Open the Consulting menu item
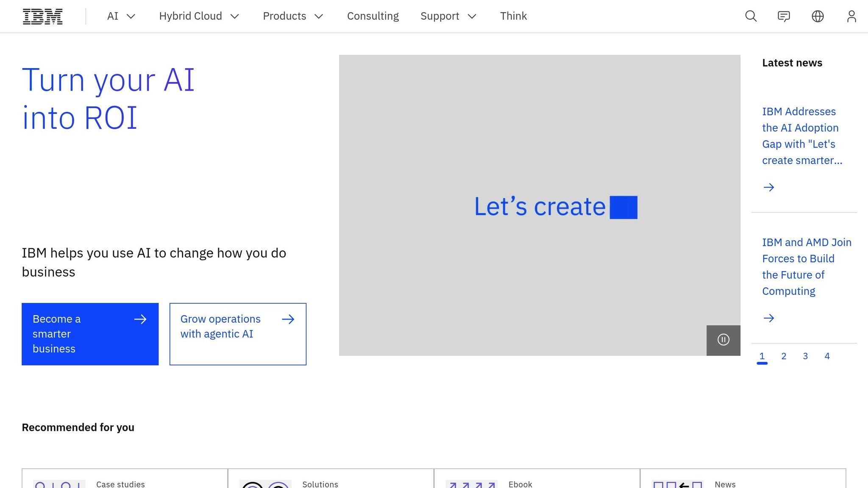The image size is (868, 488). click(373, 16)
